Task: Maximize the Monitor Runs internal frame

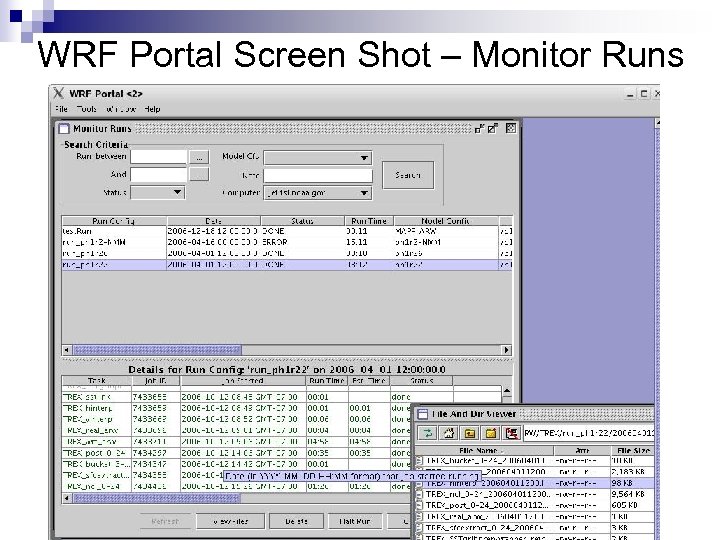Action: pos(493,129)
